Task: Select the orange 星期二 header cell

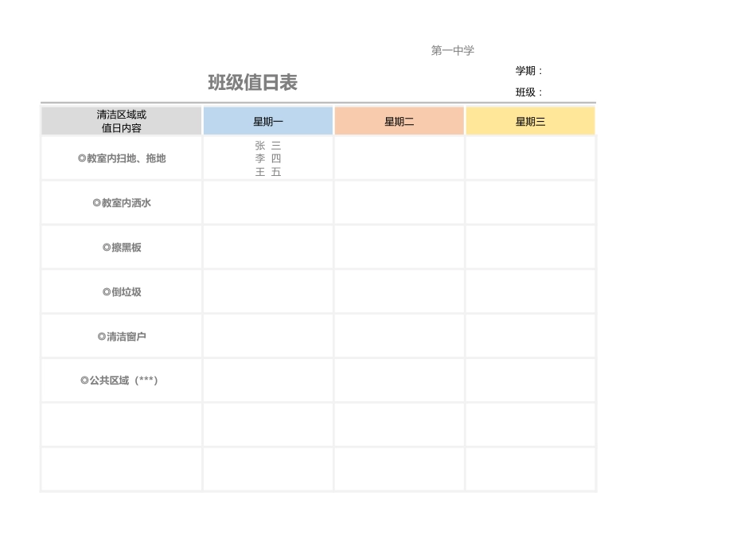Action: coord(399,121)
